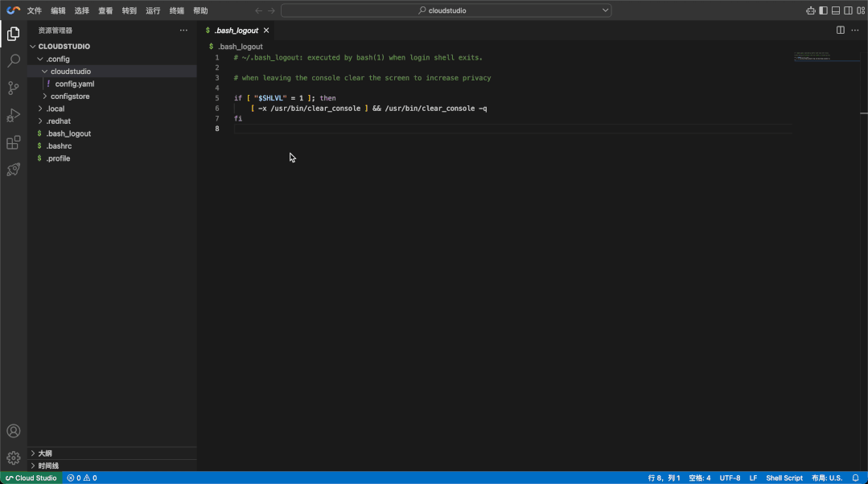Viewport: 868px width, 484px height.
Task: Click line number 5 in the gutter
Action: click(x=217, y=98)
